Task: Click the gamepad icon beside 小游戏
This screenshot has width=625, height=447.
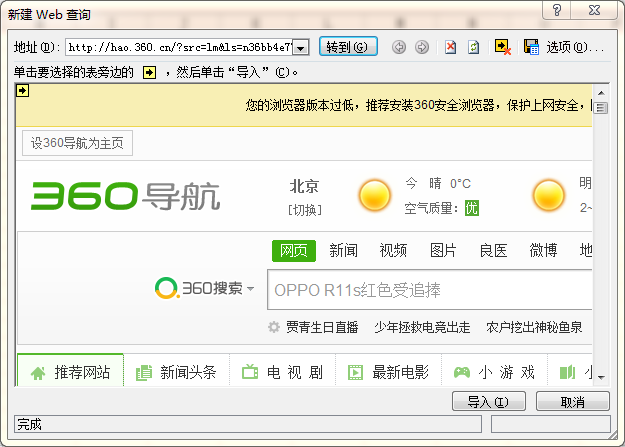Action: (462, 373)
